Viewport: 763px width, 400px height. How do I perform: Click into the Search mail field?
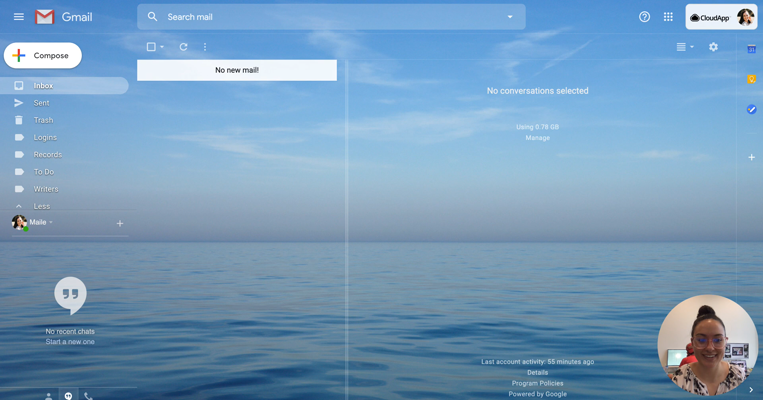click(x=330, y=17)
